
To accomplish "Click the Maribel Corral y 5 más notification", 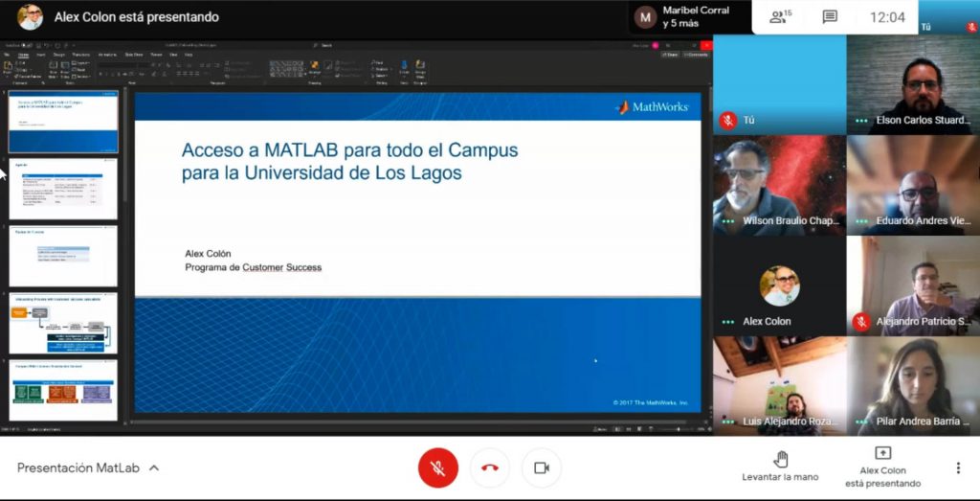I will pos(684,16).
